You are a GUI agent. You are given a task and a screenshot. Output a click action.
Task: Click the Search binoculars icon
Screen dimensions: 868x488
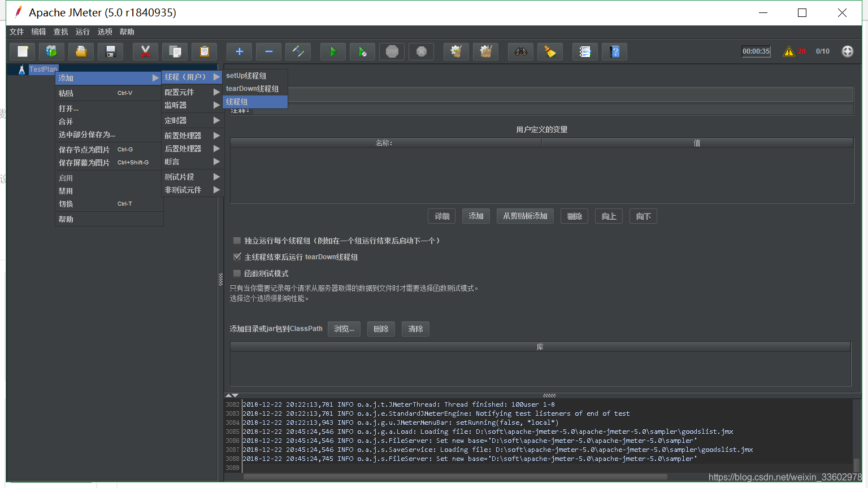(x=520, y=51)
